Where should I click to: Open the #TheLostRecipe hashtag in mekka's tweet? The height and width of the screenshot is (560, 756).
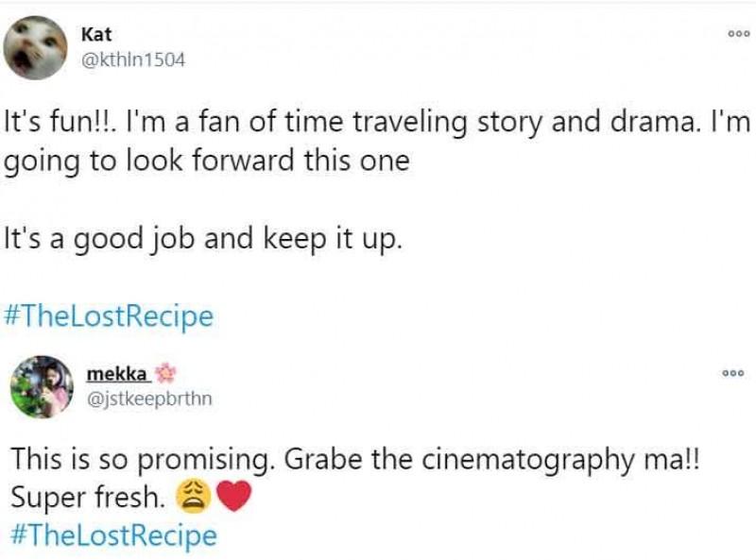pyautogui.click(x=112, y=535)
